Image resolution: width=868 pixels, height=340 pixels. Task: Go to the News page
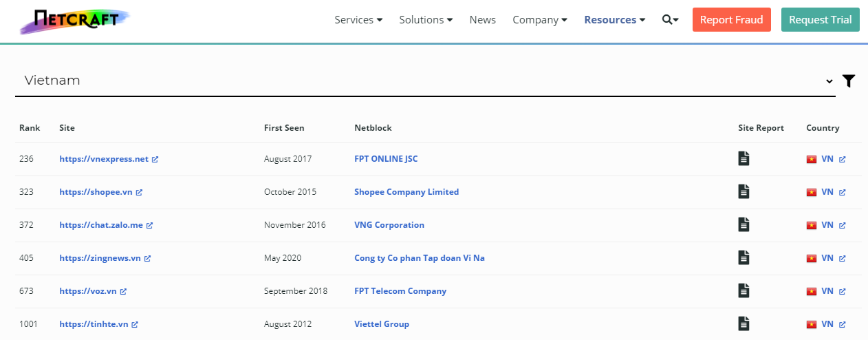pyautogui.click(x=482, y=20)
